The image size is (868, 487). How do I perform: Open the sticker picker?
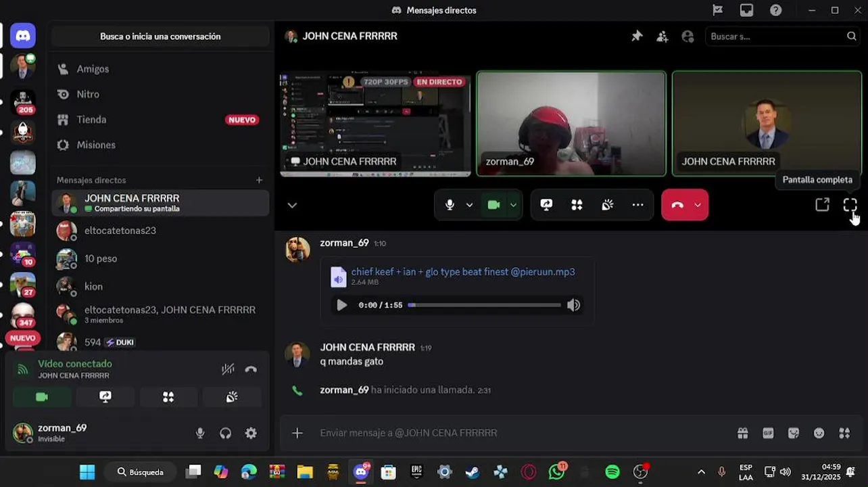pos(794,433)
